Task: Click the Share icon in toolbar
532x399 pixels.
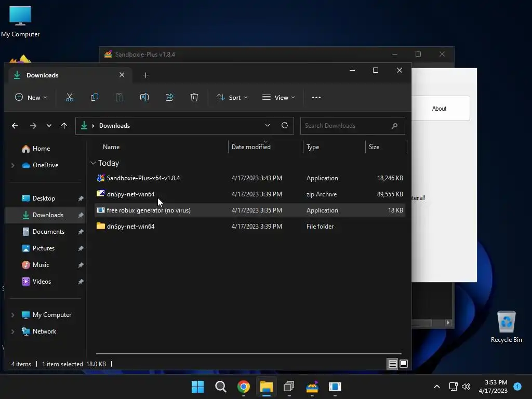Action: click(169, 97)
